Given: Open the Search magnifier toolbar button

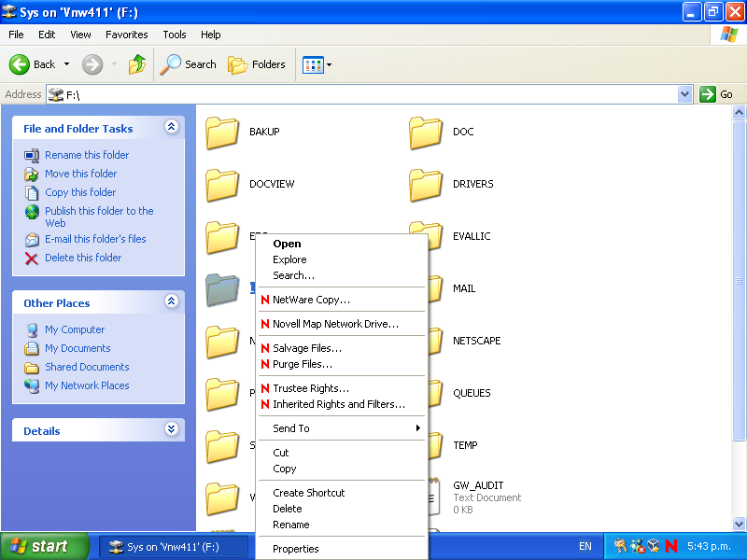Looking at the screenshot, I should (x=189, y=64).
